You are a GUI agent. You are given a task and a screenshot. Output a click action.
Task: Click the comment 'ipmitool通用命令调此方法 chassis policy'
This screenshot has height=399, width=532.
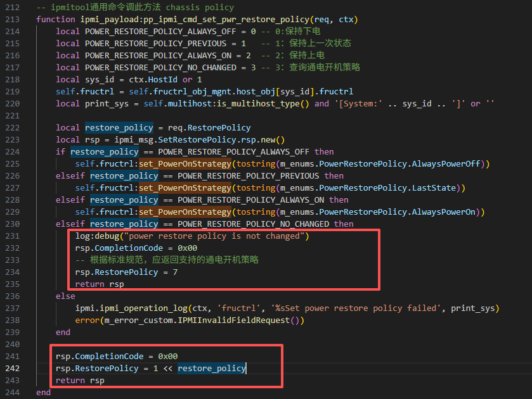click(x=142, y=8)
